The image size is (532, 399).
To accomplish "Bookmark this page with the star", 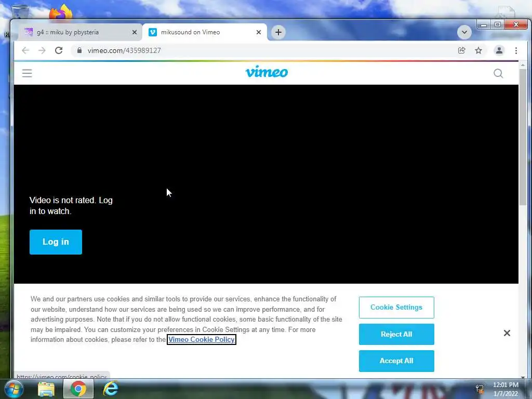I will tap(478, 50).
